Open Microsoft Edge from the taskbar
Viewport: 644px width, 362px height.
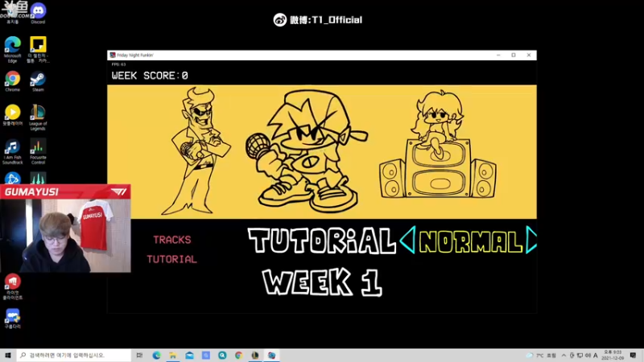pyautogui.click(x=156, y=356)
